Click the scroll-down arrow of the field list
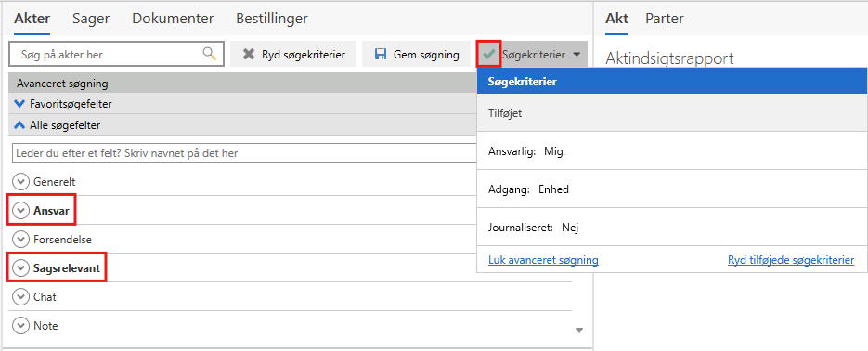This screenshot has width=868, height=351. (x=579, y=331)
